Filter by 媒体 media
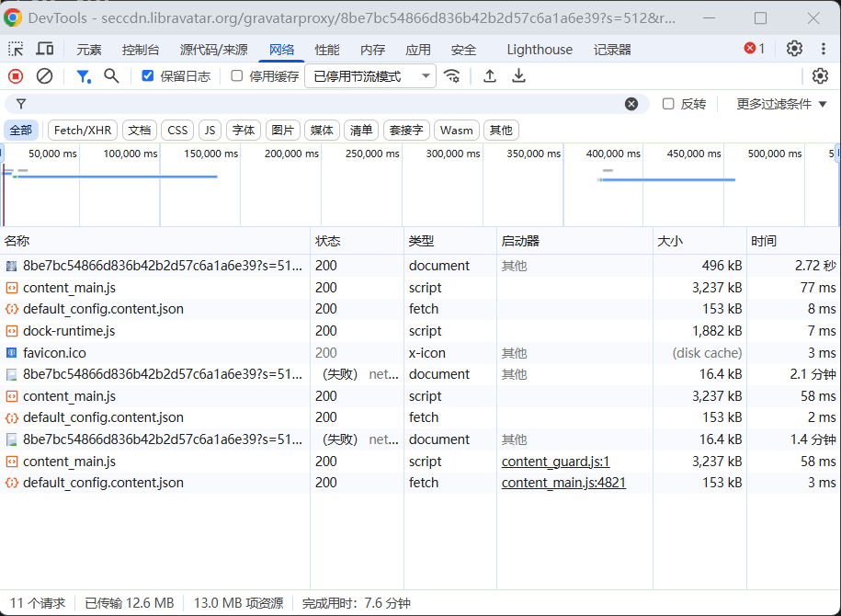Viewport: 841px width, 616px height. (322, 131)
